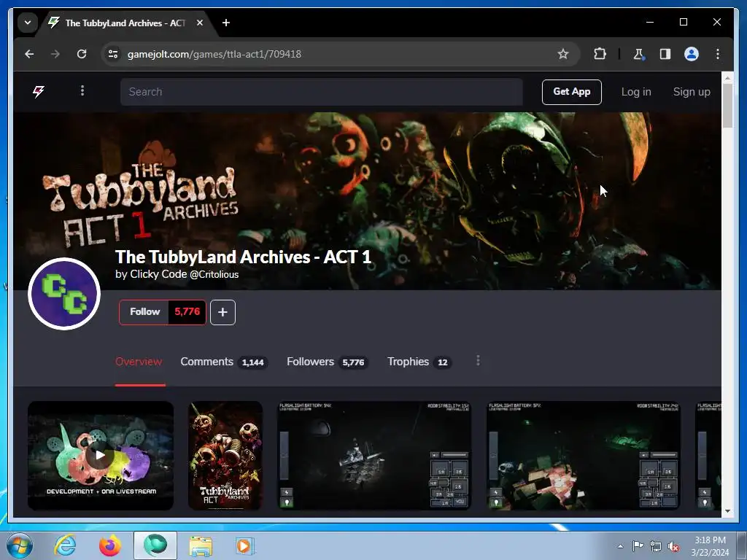Open the Action Center flag icon
Image resolution: width=747 pixels, height=560 pixels.
click(638, 545)
